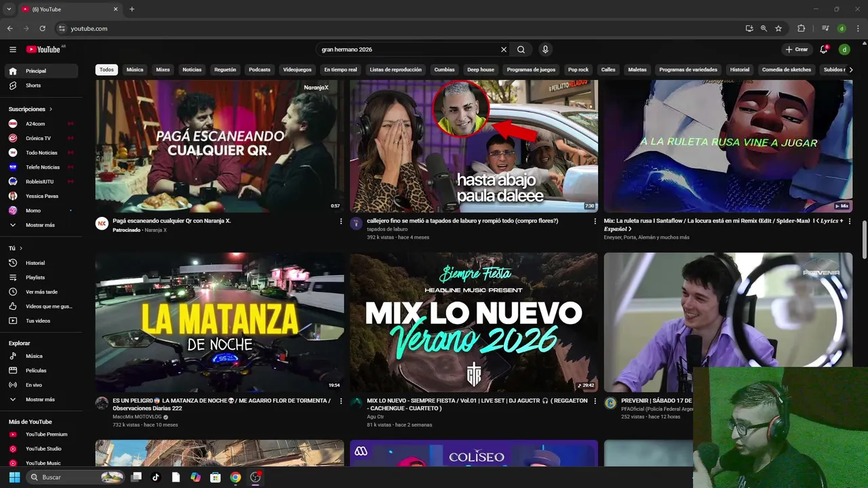Viewport: 868px width, 488px height.
Task: Reload the page in Chrome
Action: point(42,28)
